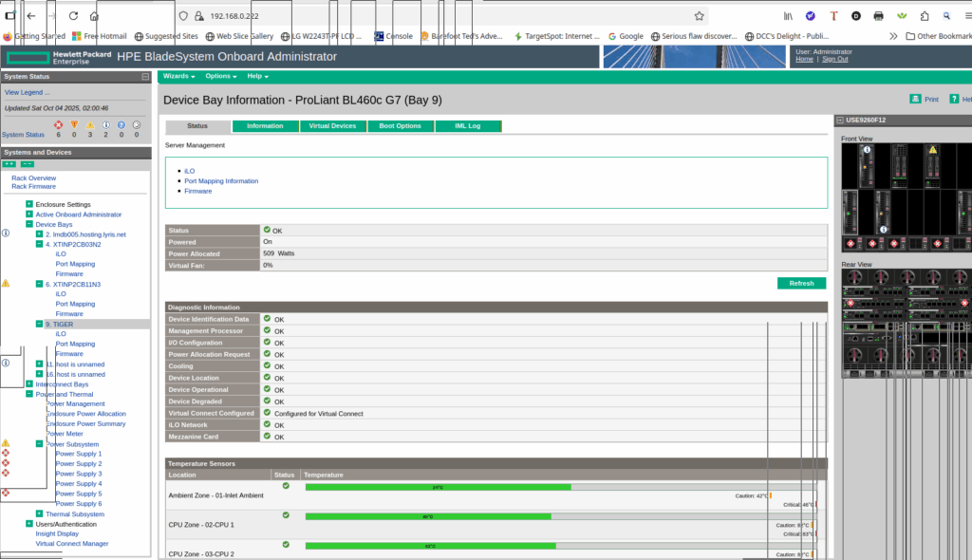The height and width of the screenshot is (560, 972).
Task: Select warning blade in Front View
Action: coord(932,151)
